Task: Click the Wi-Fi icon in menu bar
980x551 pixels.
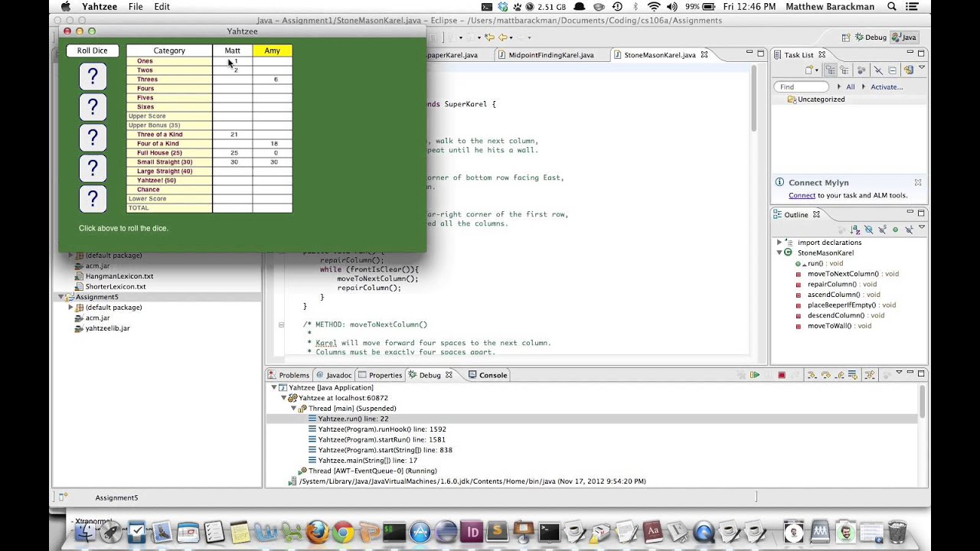Action: point(653,7)
